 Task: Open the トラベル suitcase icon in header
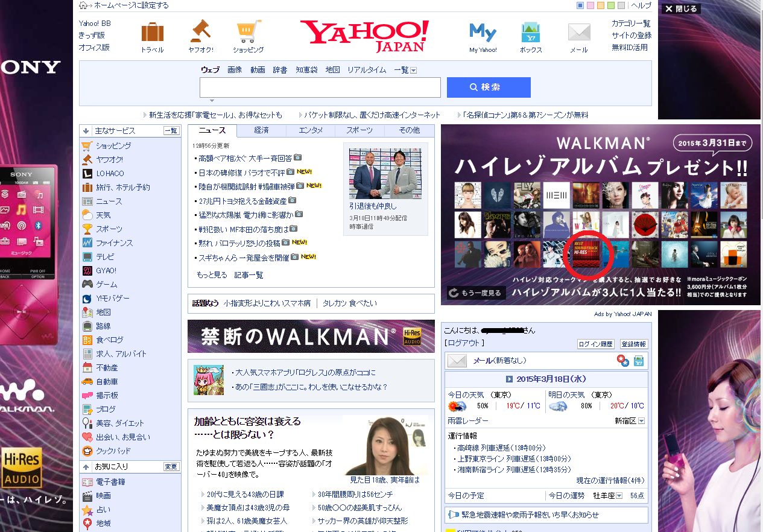click(152, 32)
